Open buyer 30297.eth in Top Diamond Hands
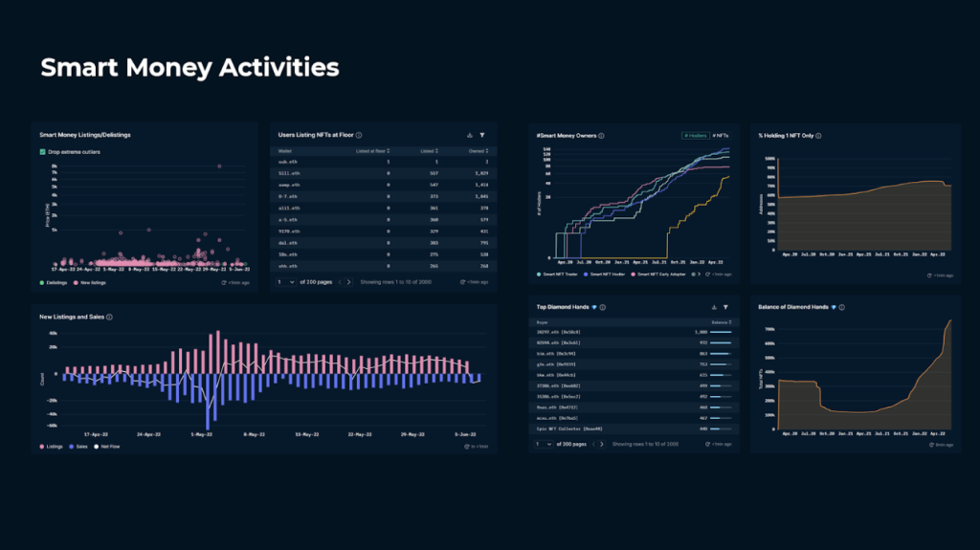 pos(558,332)
